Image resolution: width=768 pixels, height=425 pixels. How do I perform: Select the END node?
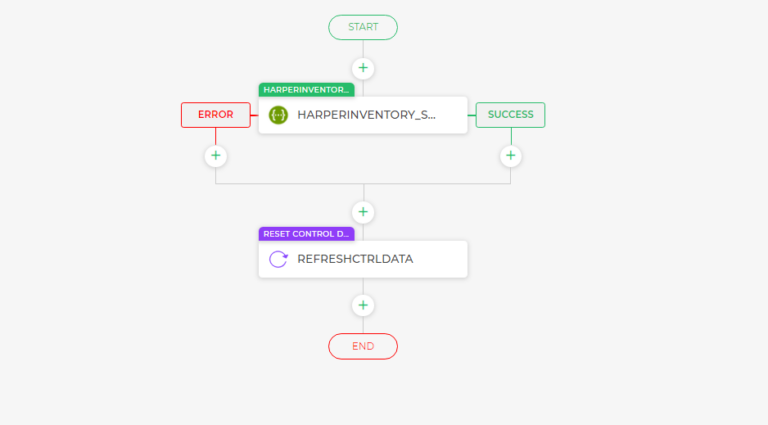363,346
